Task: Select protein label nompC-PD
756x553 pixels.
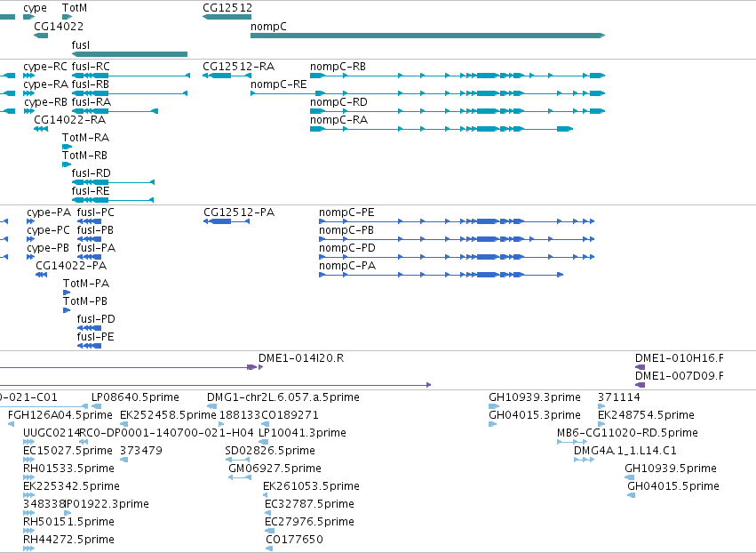Action: tap(347, 248)
